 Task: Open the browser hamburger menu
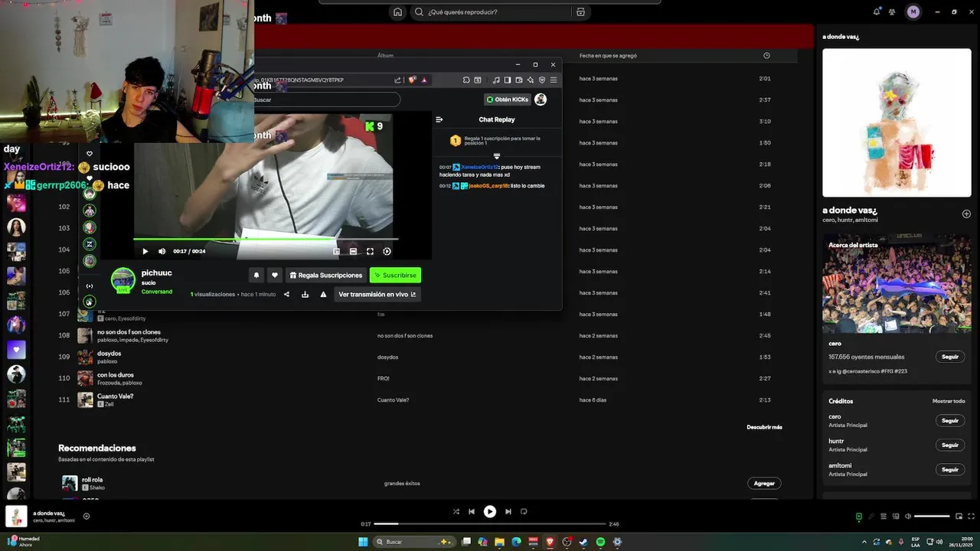554,80
